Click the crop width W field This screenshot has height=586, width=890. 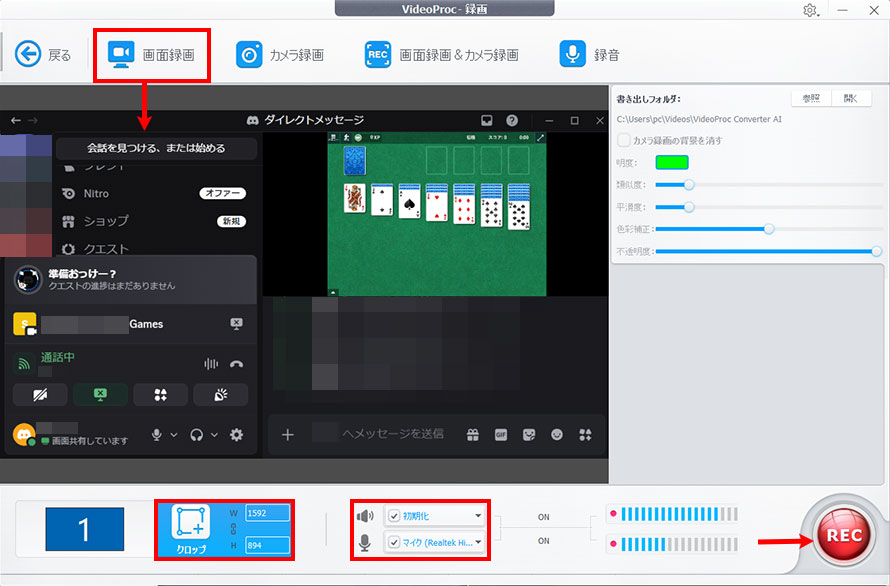click(267, 513)
